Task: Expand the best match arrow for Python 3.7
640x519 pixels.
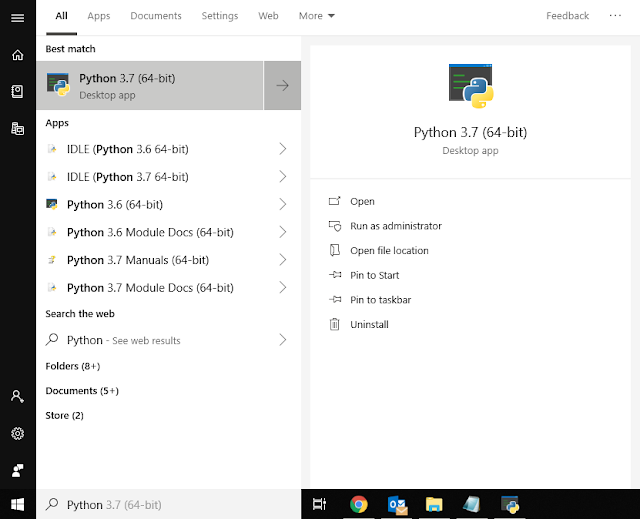Action: click(282, 85)
